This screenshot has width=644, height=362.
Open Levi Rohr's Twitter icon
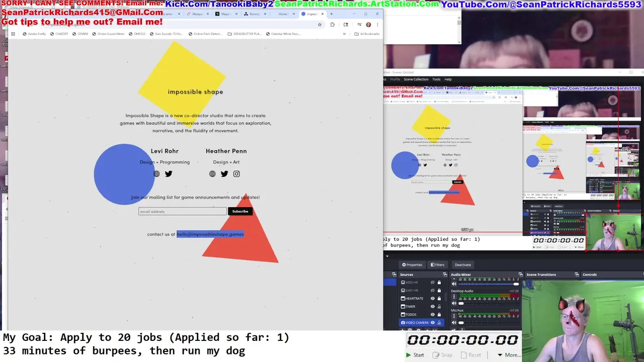pyautogui.click(x=169, y=174)
